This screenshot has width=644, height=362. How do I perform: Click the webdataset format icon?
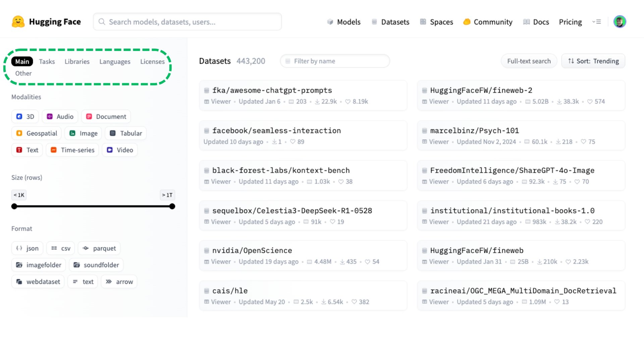click(19, 282)
